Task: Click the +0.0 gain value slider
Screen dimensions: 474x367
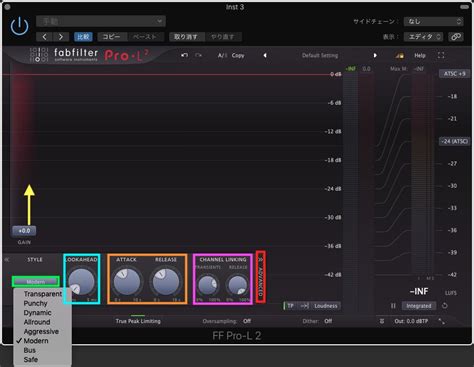Action: tap(24, 231)
